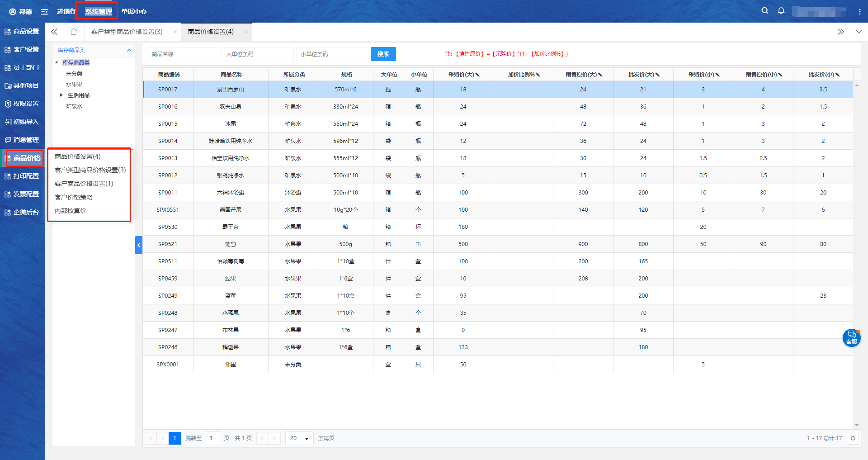Collapse the 库存商品类 tree root arrow
This screenshot has width=868, height=460.
pyautogui.click(x=57, y=63)
